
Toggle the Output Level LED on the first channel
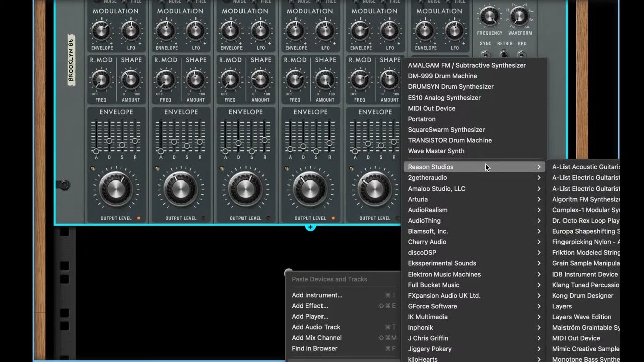[x=139, y=218]
